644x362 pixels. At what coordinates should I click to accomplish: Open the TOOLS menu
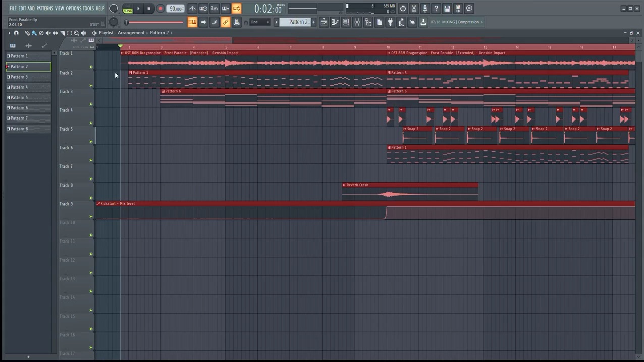tap(88, 9)
